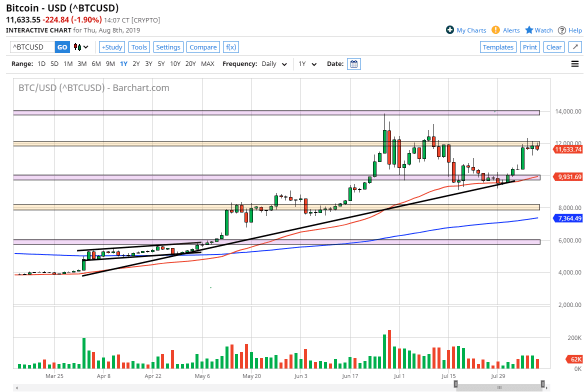Activate the f(x) expression tool
Image resolution: width=585 pixels, height=392 pixels.
(x=230, y=46)
